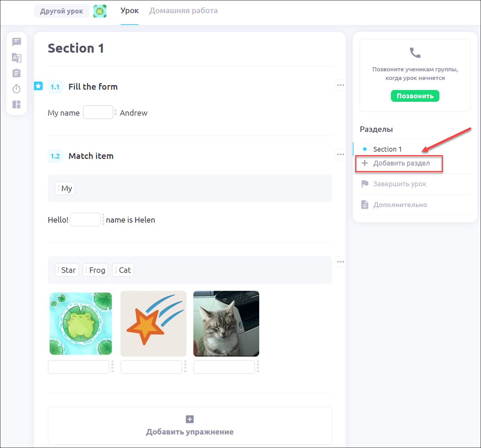Switch to the Домашняя работа tab

point(183,11)
